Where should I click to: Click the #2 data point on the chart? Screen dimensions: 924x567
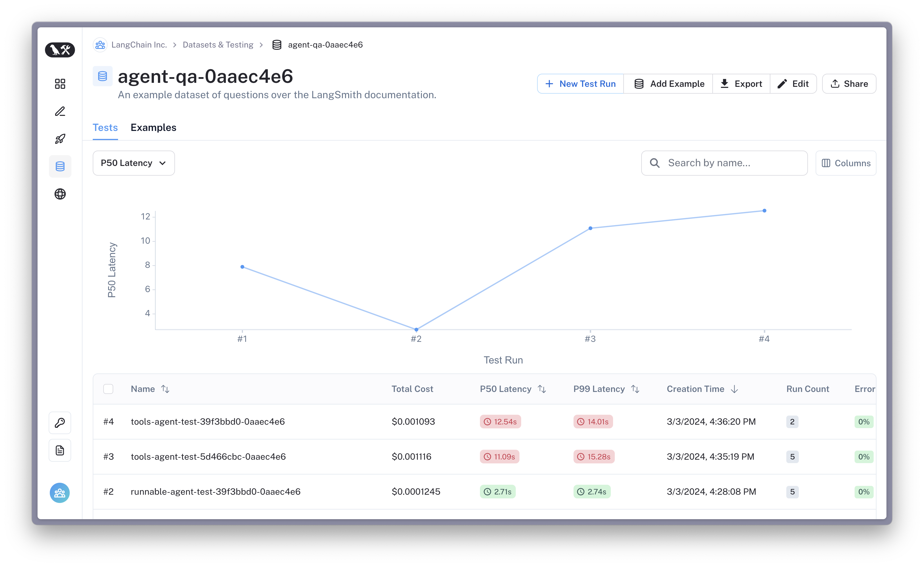coord(416,329)
